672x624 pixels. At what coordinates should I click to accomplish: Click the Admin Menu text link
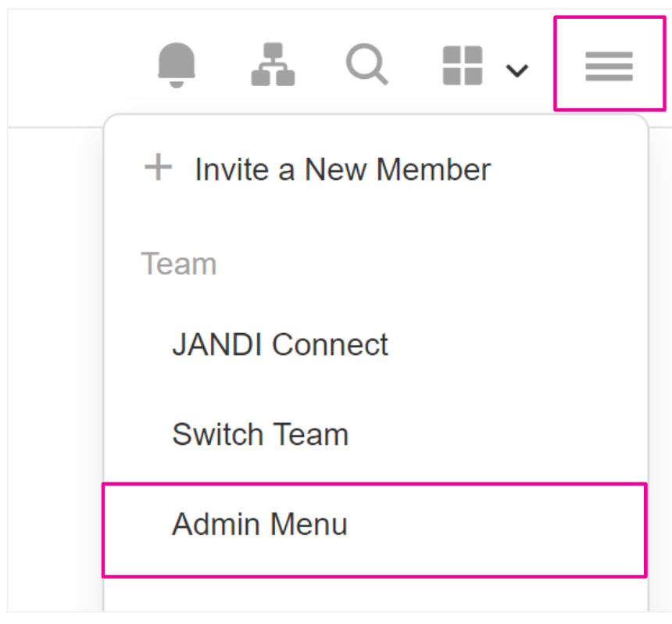point(259,524)
